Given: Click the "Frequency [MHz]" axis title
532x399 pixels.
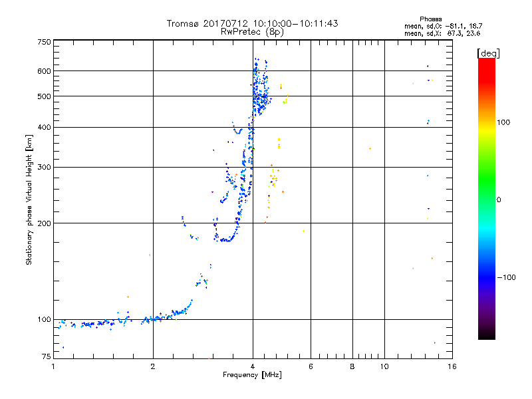Looking at the screenshot, I should tap(252, 375).
